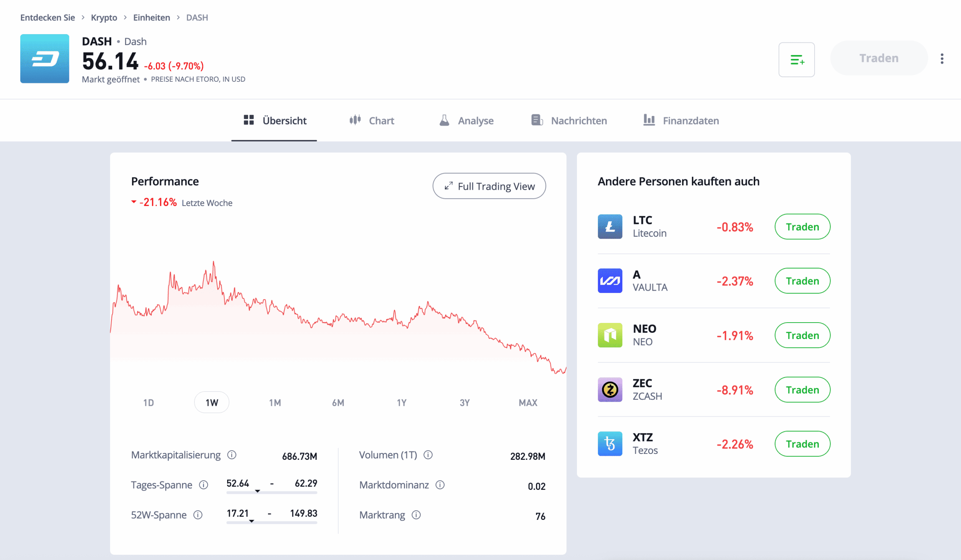Show info for 52W-Spanne
Viewport: 961px width, 560px height.
click(x=197, y=515)
